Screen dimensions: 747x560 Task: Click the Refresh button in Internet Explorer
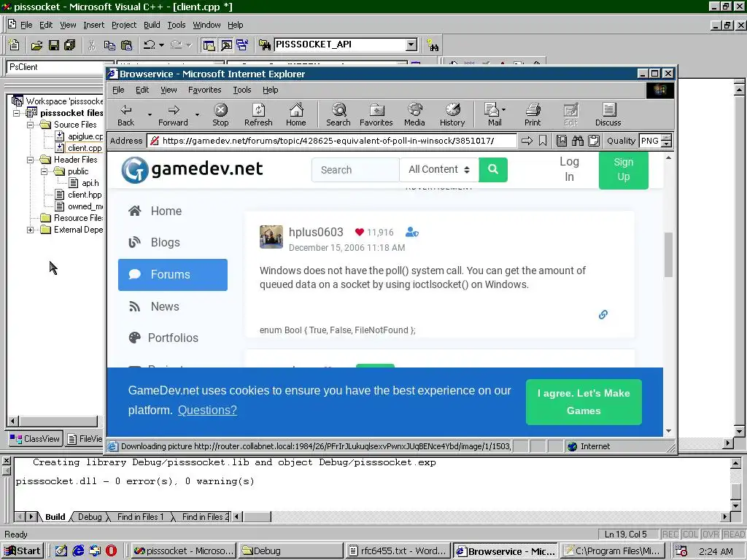point(258,115)
